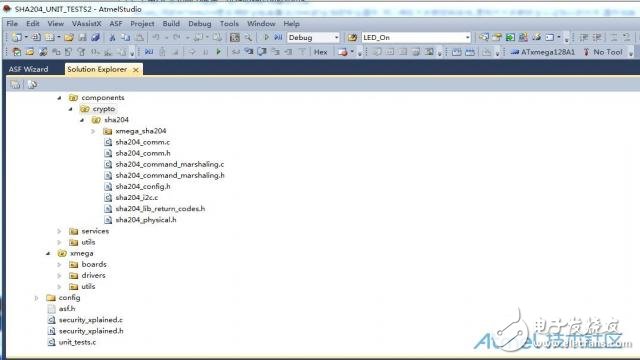Open the Debug configuration dropdown
640x360 pixels.
click(313, 38)
